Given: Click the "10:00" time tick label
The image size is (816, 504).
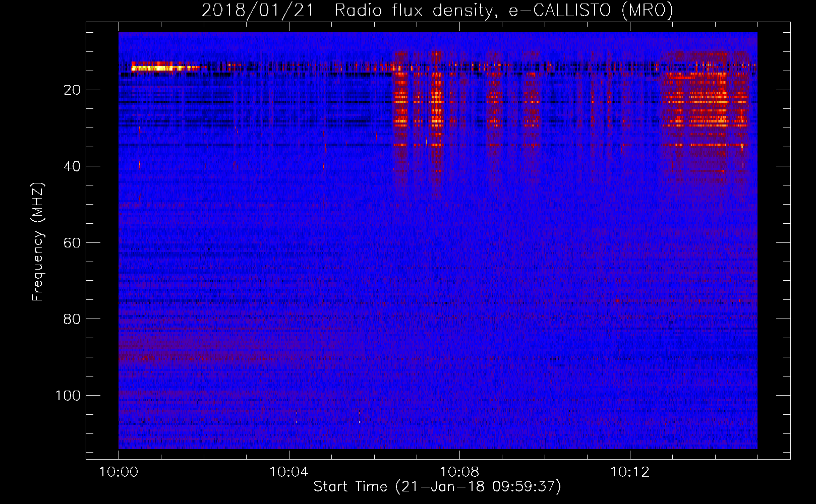Looking at the screenshot, I should (119, 472).
